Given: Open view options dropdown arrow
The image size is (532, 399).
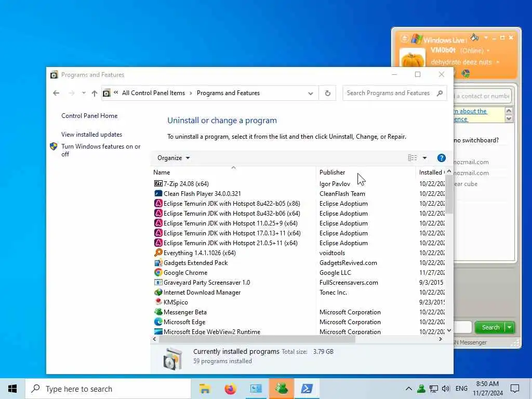Looking at the screenshot, I should click(424, 158).
